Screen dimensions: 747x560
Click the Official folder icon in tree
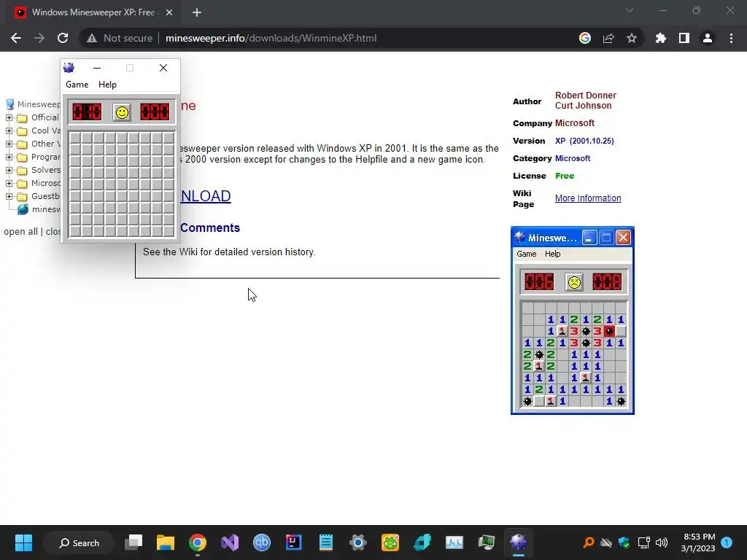pyautogui.click(x=22, y=118)
